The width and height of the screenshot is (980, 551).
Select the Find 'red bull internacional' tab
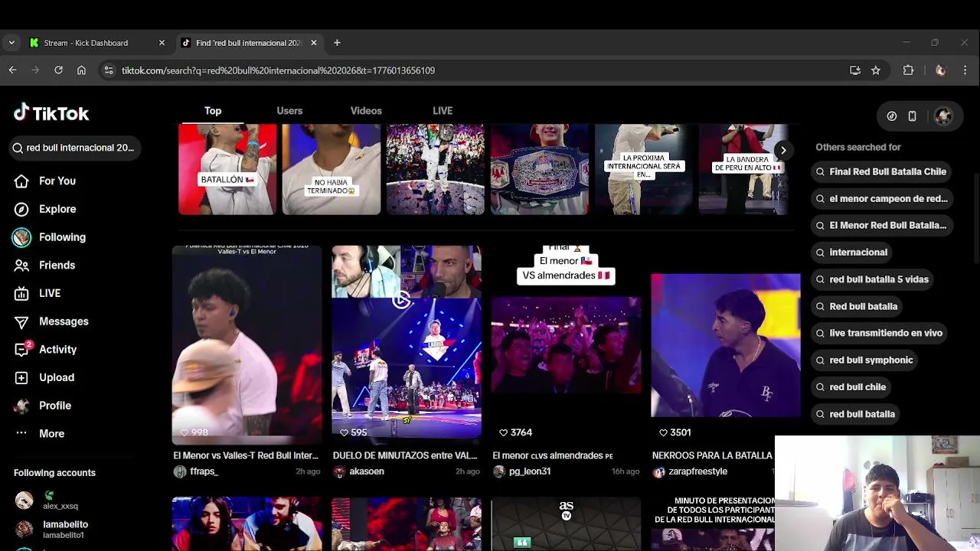pyautogui.click(x=249, y=43)
